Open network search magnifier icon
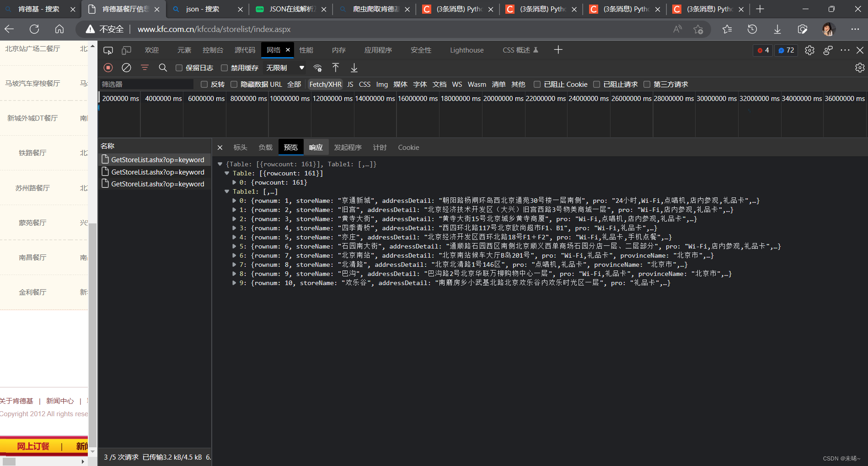 (x=163, y=68)
